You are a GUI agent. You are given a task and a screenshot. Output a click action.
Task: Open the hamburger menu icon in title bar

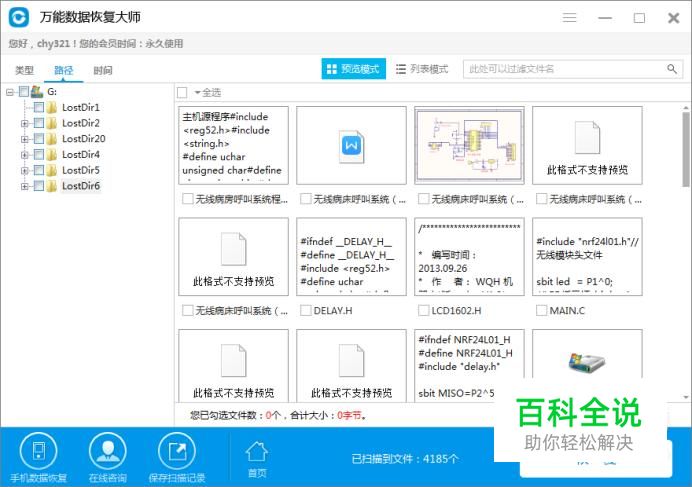(569, 18)
